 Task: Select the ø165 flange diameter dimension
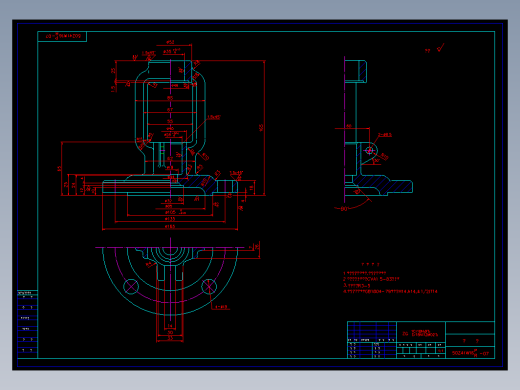pos(170,227)
